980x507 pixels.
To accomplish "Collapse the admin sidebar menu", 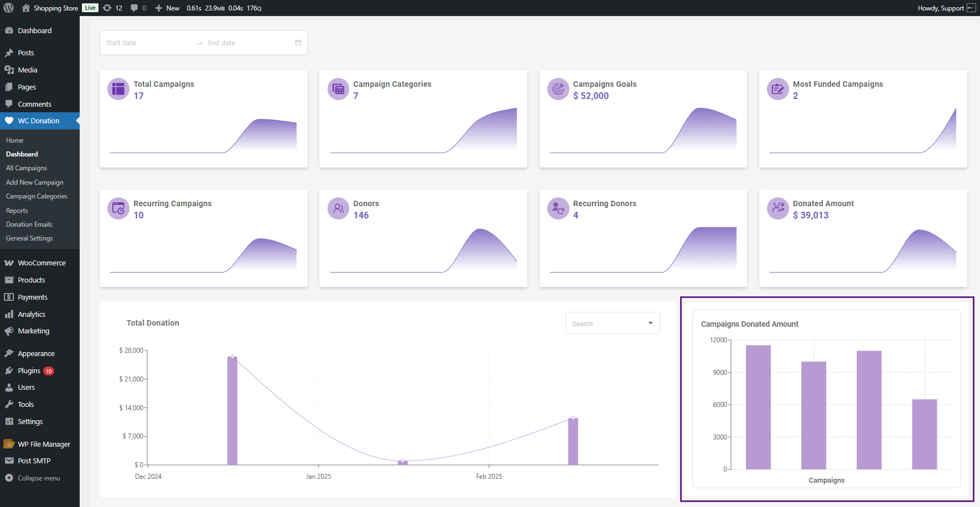I will pyautogui.click(x=38, y=478).
